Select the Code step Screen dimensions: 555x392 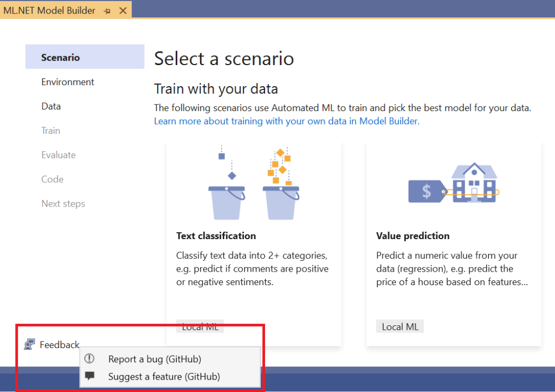[53, 179]
